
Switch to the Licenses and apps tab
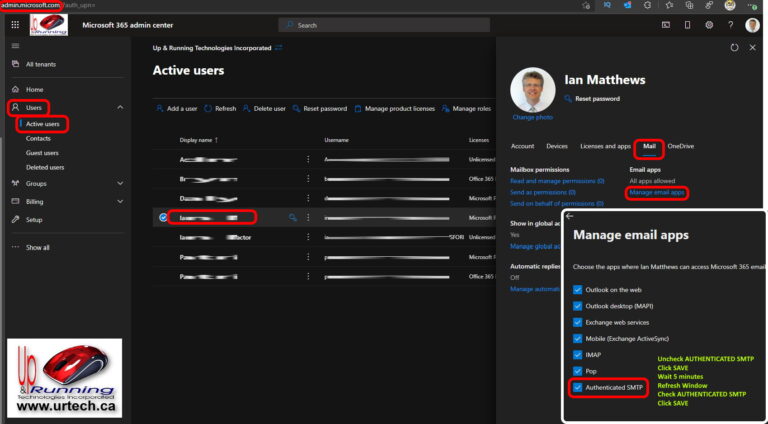click(x=605, y=146)
